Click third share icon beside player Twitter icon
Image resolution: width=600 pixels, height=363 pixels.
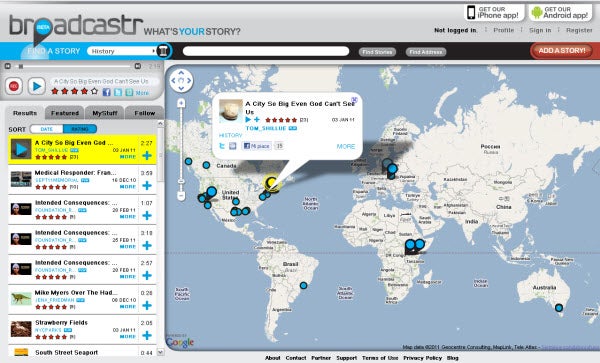click(129, 92)
